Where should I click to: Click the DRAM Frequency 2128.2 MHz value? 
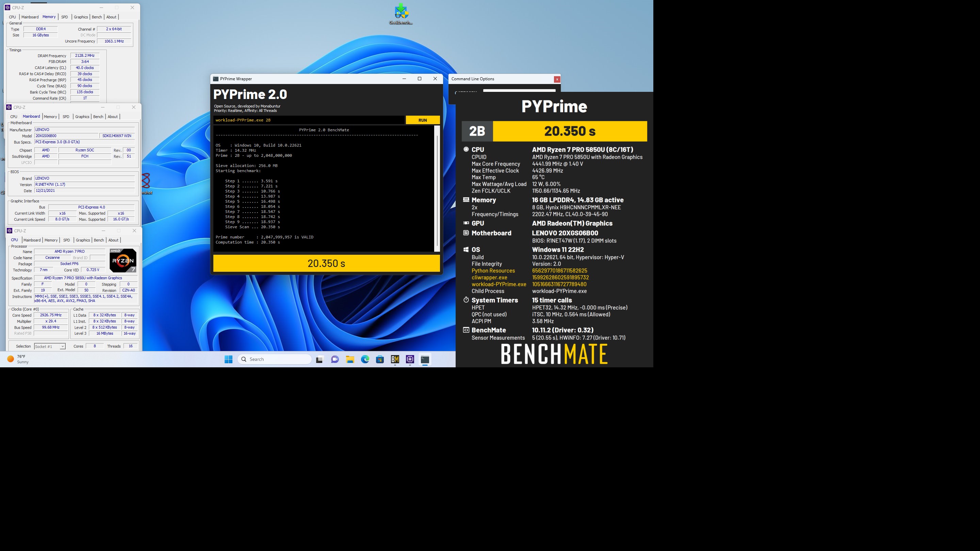tap(85, 55)
